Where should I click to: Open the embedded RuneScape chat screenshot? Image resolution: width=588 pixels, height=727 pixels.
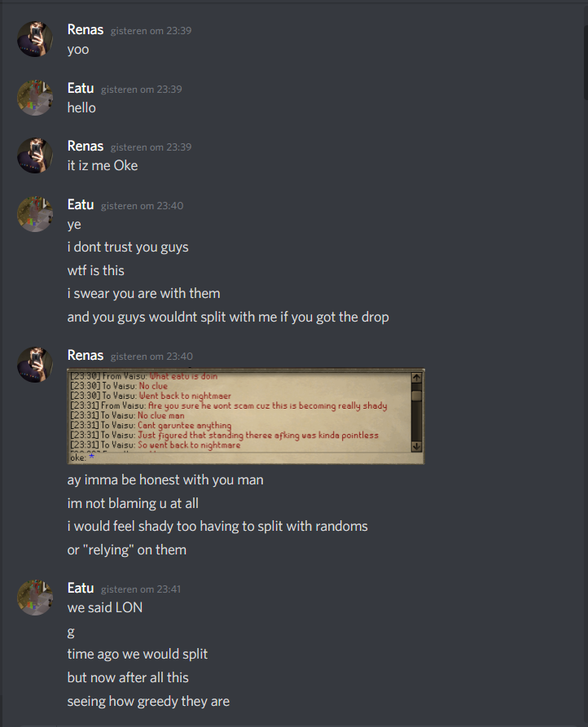[246, 416]
